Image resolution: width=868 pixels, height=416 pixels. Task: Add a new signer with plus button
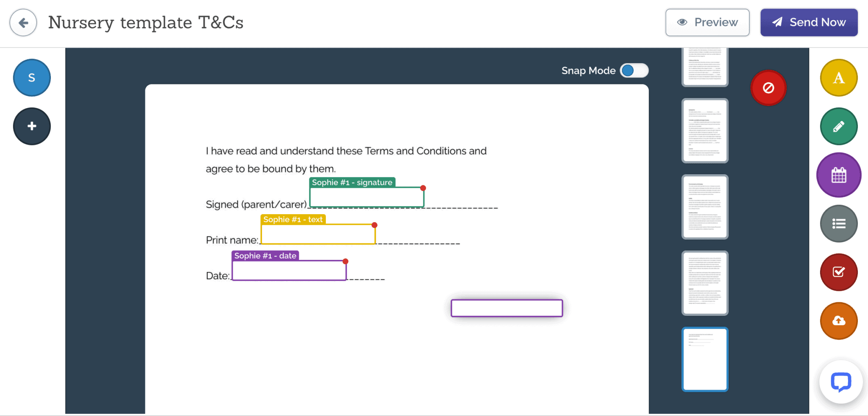tap(32, 126)
